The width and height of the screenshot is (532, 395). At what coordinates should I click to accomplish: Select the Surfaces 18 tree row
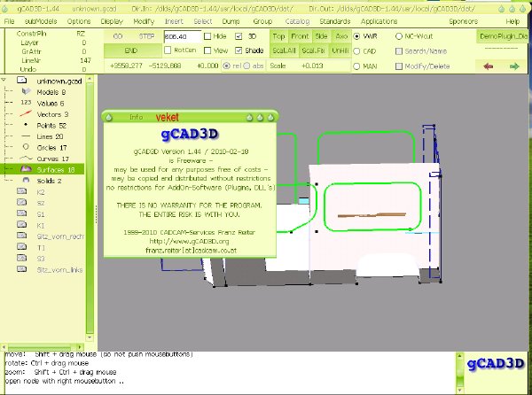(42, 169)
